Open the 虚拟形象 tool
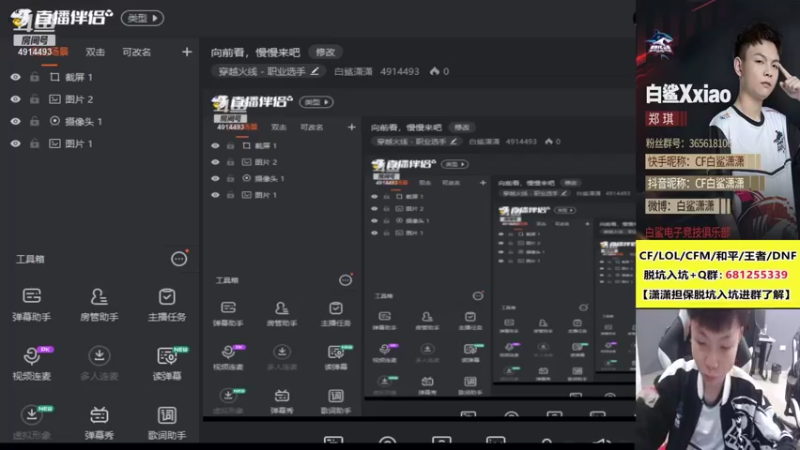 click(x=32, y=422)
